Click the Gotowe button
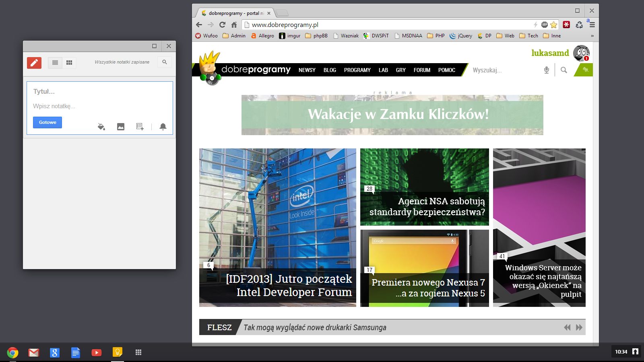644x362 pixels. click(47, 122)
